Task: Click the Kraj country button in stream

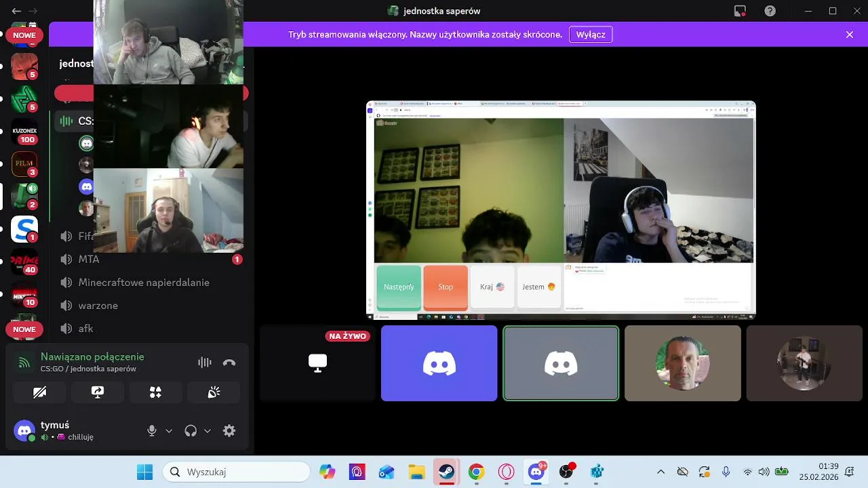Action: [492, 287]
